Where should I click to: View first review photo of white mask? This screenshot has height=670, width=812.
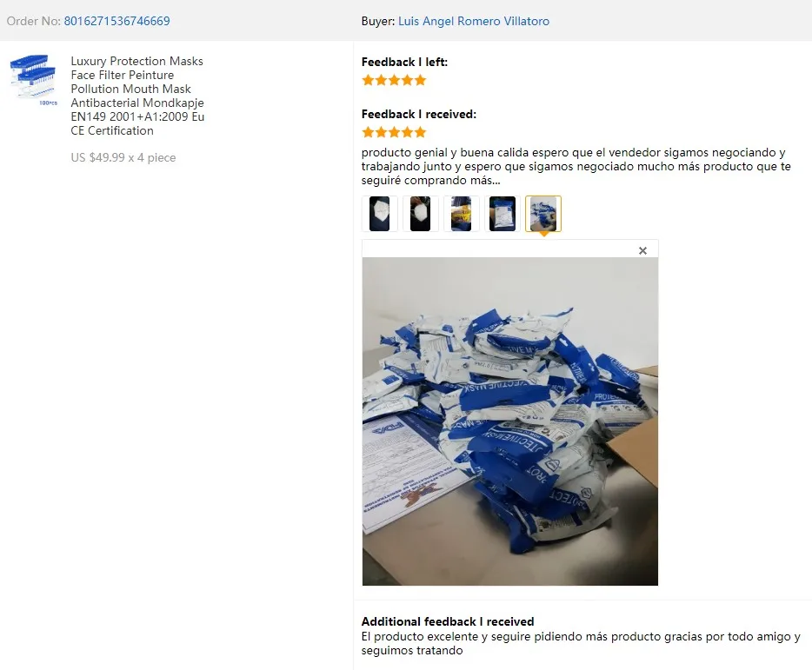[x=379, y=213]
